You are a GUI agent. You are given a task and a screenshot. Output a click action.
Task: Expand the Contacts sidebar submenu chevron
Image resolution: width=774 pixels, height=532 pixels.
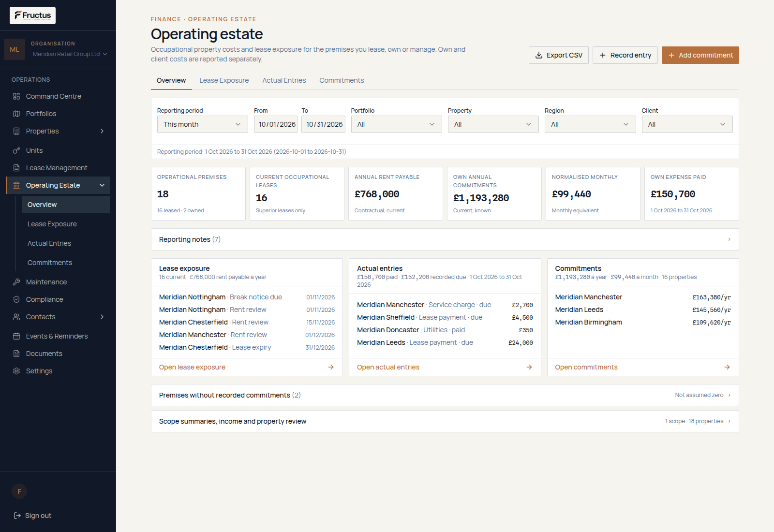click(x=102, y=317)
